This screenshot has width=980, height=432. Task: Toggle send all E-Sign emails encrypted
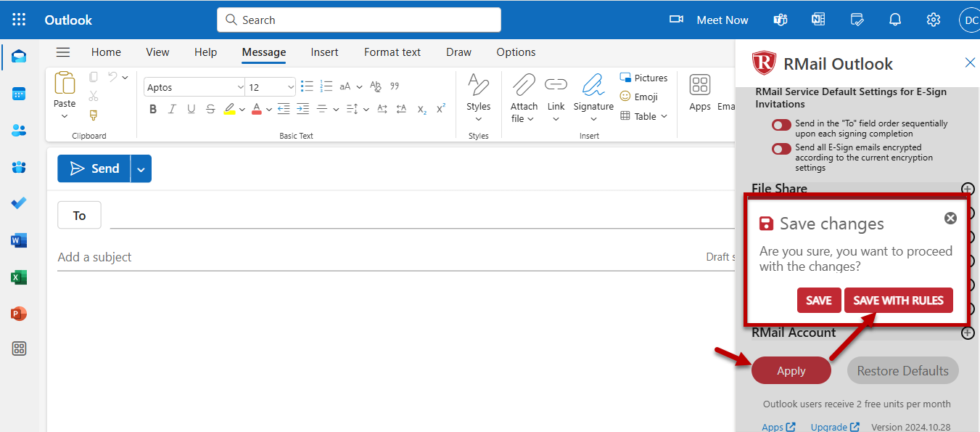(x=781, y=149)
